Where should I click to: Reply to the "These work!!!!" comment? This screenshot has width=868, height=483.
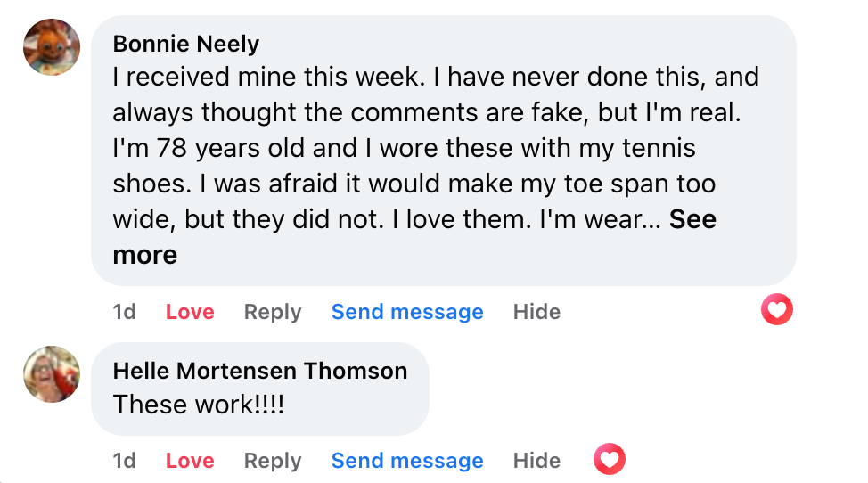click(273, 461)
